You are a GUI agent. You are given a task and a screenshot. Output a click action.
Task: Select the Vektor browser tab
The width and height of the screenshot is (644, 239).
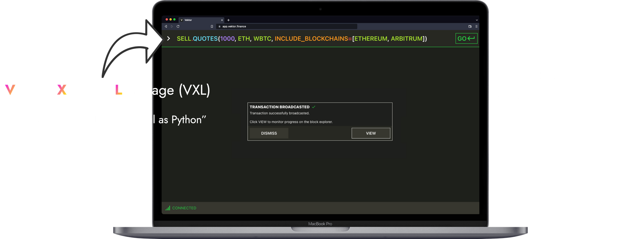point(201,20)
